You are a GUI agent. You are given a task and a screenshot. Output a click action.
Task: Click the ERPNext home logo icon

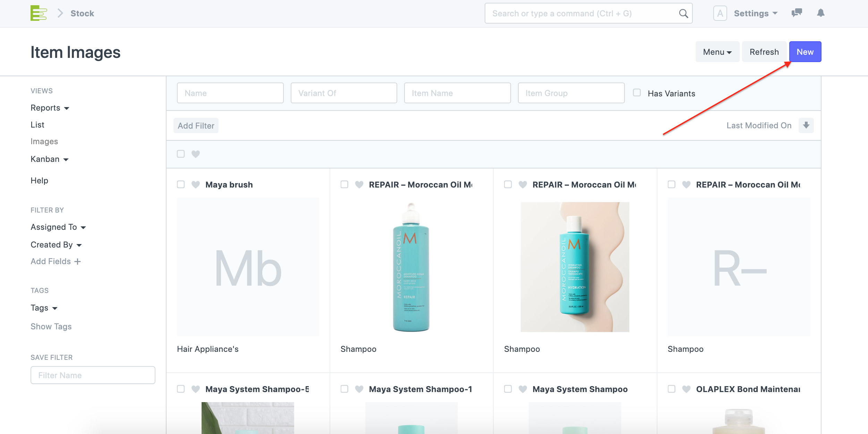pos(39,13)
